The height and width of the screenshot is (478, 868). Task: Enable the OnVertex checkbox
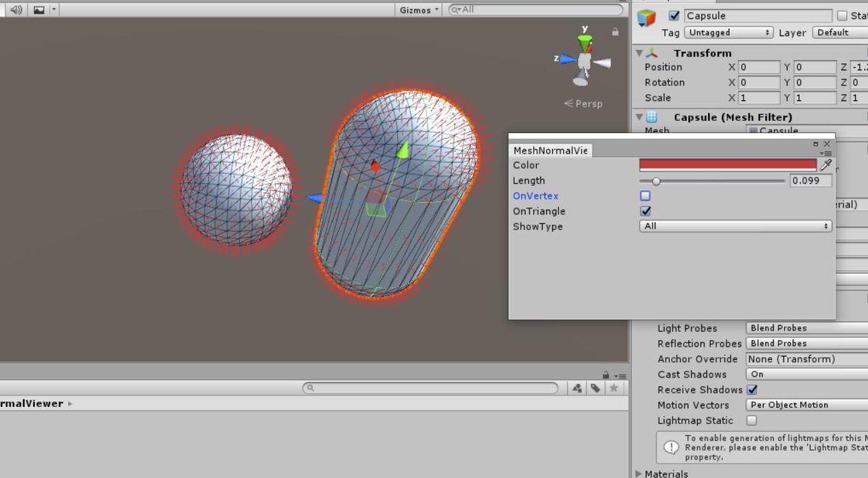pos(645,196)
